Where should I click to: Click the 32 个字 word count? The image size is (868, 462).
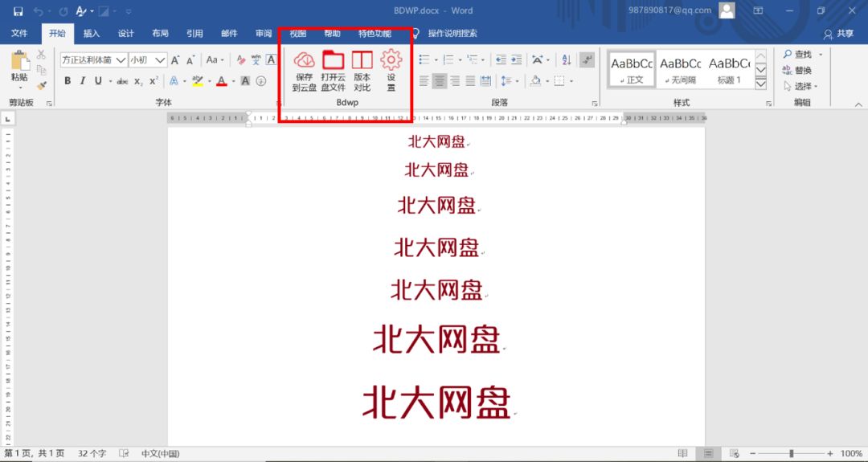point(92,453)
